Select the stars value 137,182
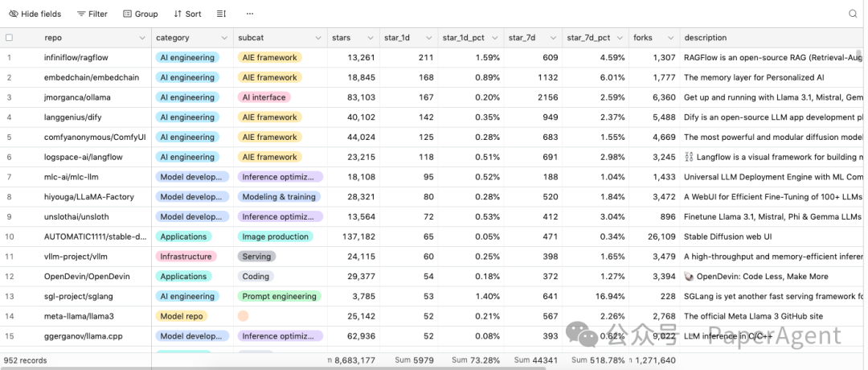The width and height of the screenshot is (868, 370). (x=358, y=237)
